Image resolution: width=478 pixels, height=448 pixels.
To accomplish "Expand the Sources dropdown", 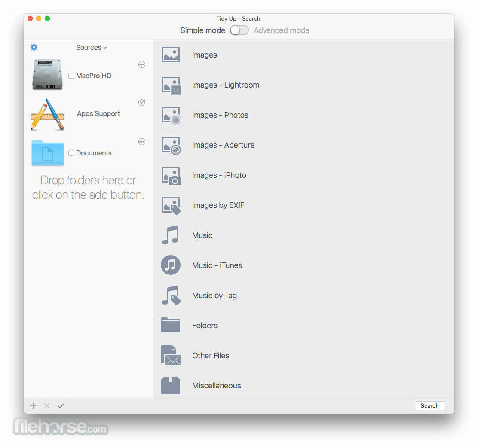I will [92, 48].
